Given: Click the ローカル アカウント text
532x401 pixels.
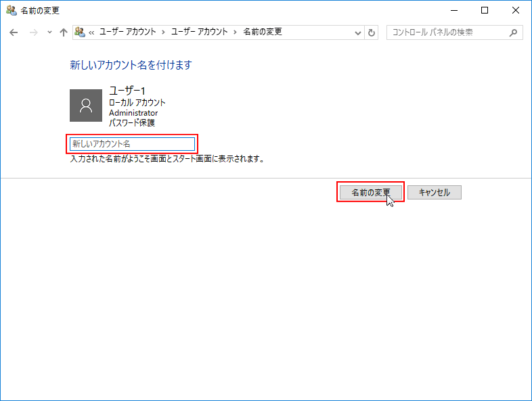Looking at the screenshot, I should (137, 102).
